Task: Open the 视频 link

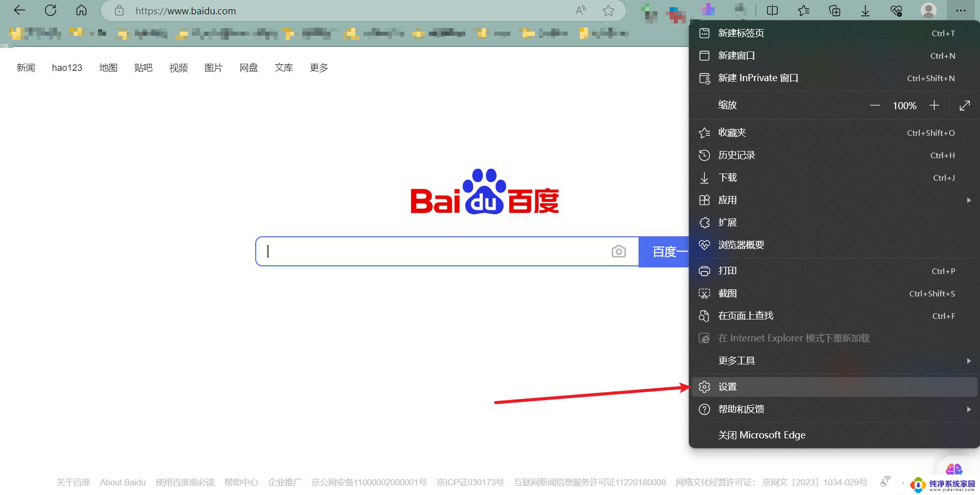Action: pos(179,68)
